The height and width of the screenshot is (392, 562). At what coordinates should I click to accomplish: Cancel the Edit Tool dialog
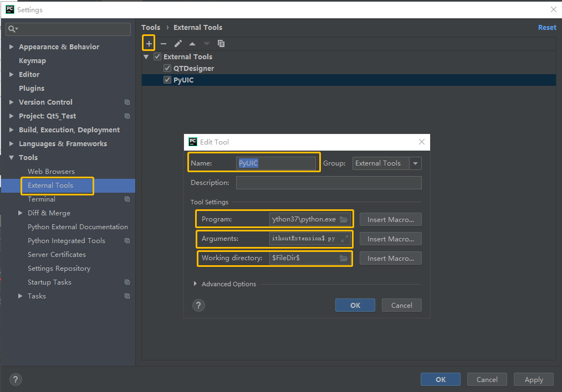(401, 306)
